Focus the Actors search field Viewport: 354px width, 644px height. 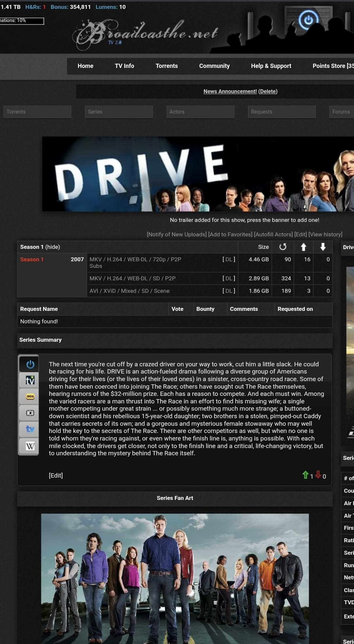(200, 112)
